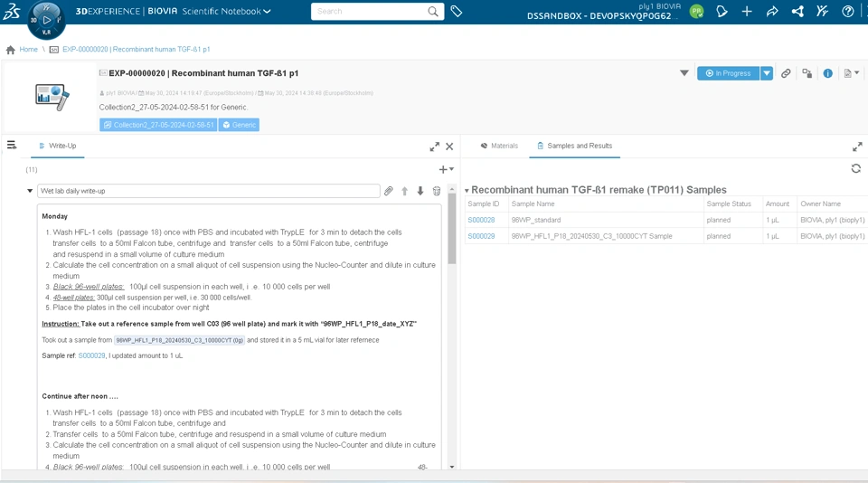
Task: Click the plus Add icon in top bar
Action: tap(747, 11)
